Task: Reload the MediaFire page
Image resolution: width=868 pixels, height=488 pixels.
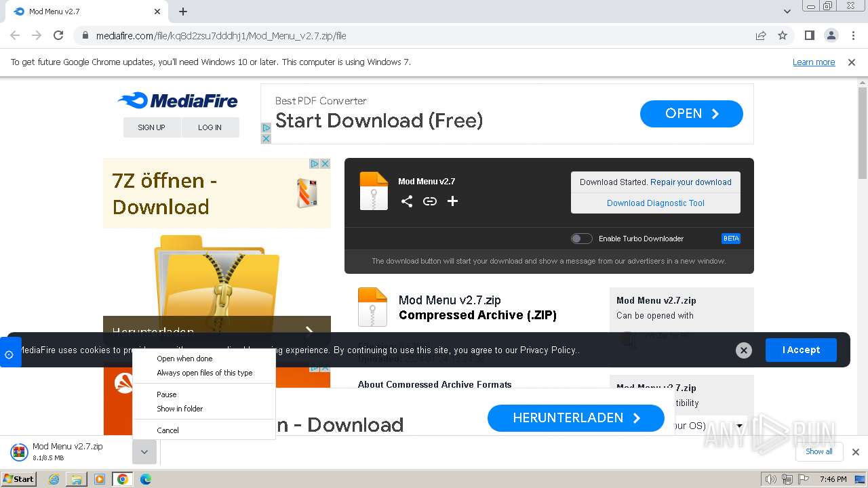Action: click(x=58, y=35)
